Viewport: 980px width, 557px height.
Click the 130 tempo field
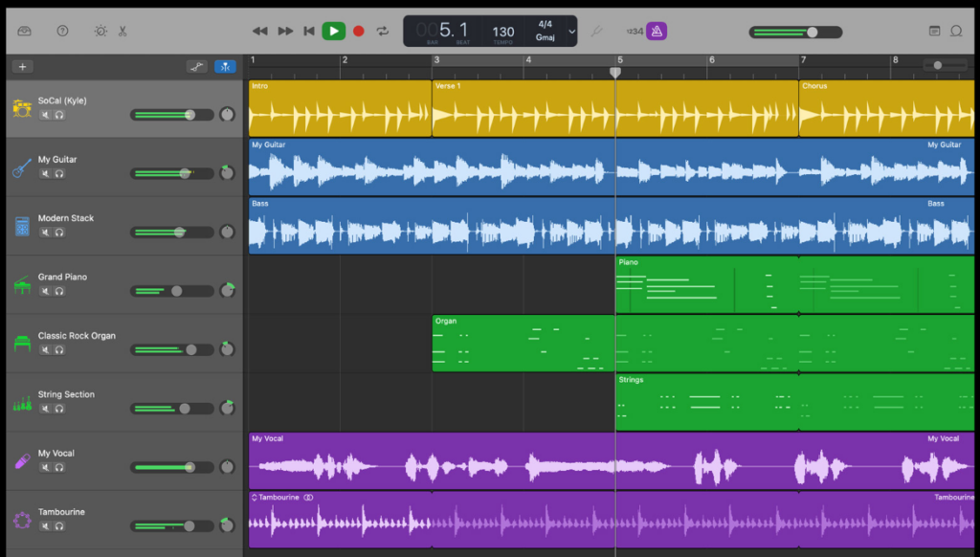click(x=503, y=31)
